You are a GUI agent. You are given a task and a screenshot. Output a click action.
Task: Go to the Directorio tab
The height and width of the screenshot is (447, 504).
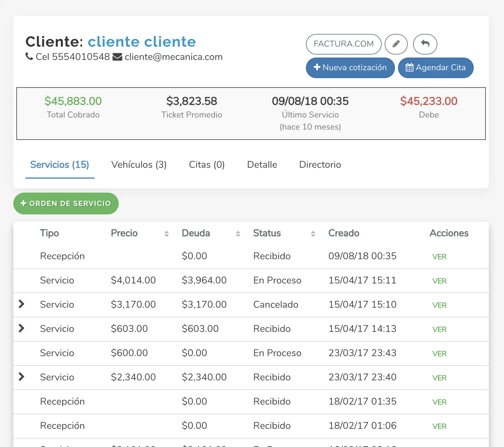click(x=320, y=165)
